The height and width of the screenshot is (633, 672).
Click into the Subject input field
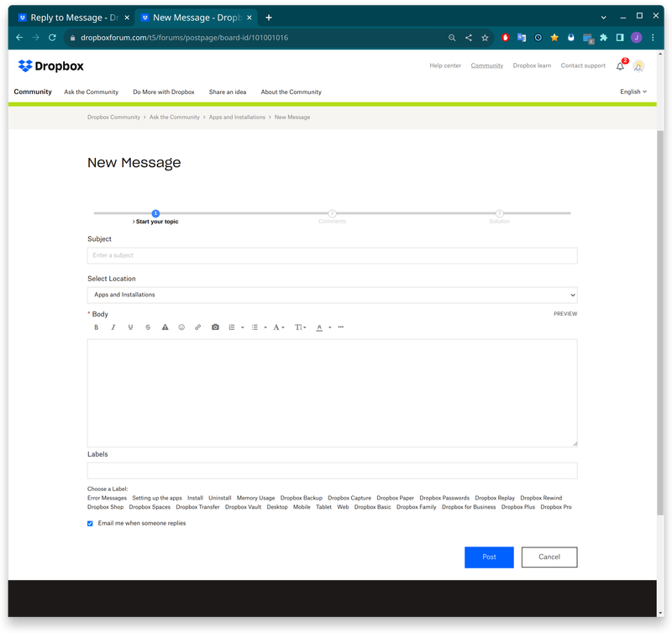pos(332,255)
